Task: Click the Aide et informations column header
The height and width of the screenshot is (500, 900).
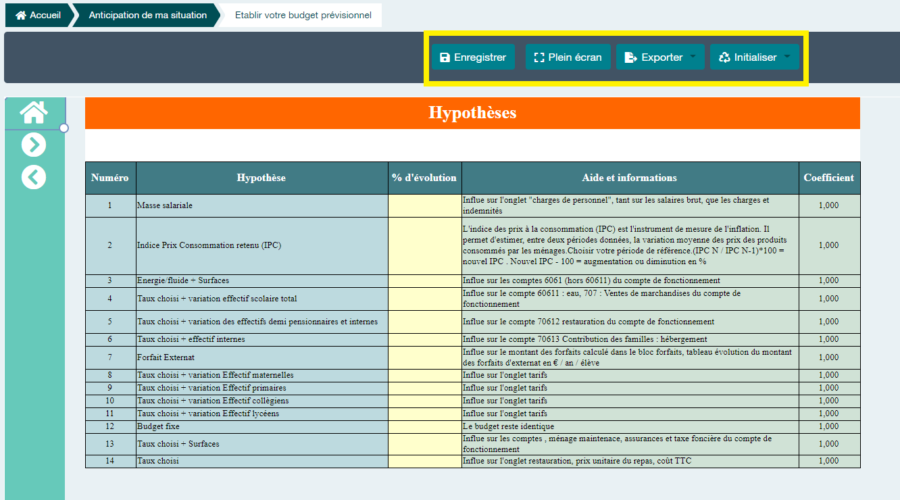Action: (630, 178)
